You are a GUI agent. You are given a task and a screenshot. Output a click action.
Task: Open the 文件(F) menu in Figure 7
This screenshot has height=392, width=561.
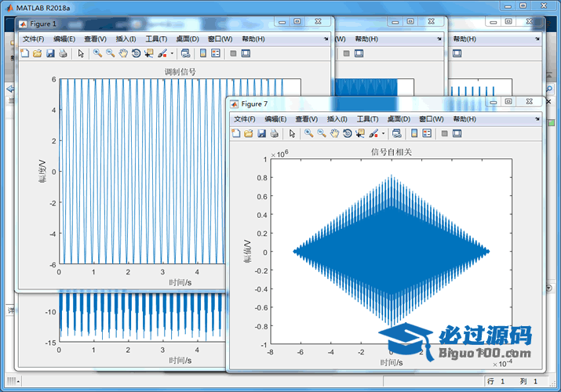245,118
